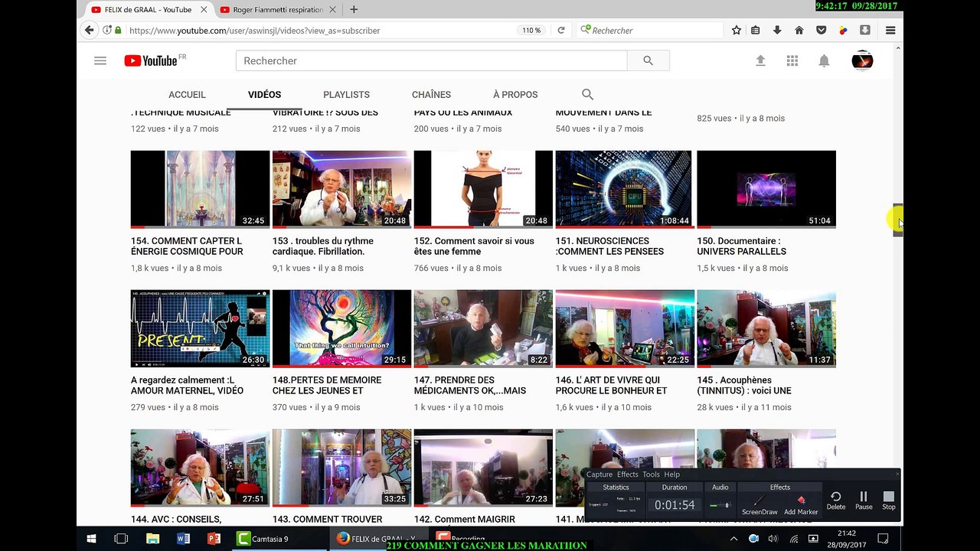Bookmark this page with the star icon
The height and width of the screenshot is (551, 980).
[737, 30]
